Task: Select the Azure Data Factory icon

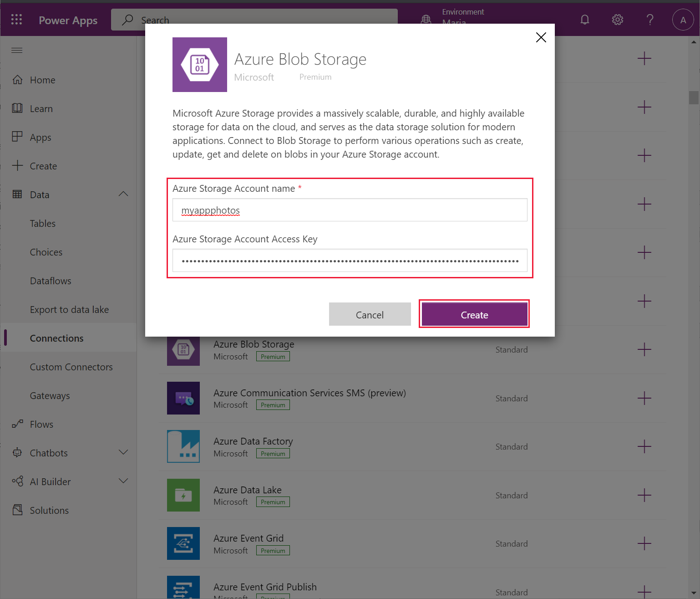Action: pyautogui.click(x=183, y=446)
